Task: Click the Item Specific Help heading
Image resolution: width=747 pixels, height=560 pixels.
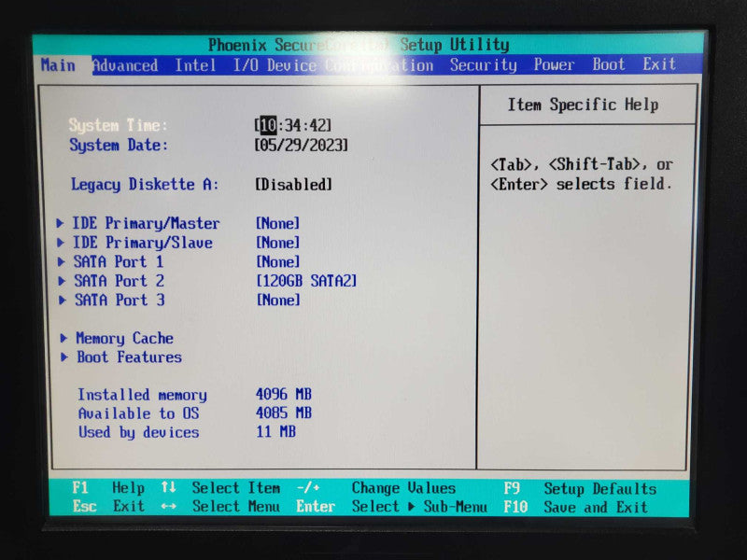Action: pos(583,105)
